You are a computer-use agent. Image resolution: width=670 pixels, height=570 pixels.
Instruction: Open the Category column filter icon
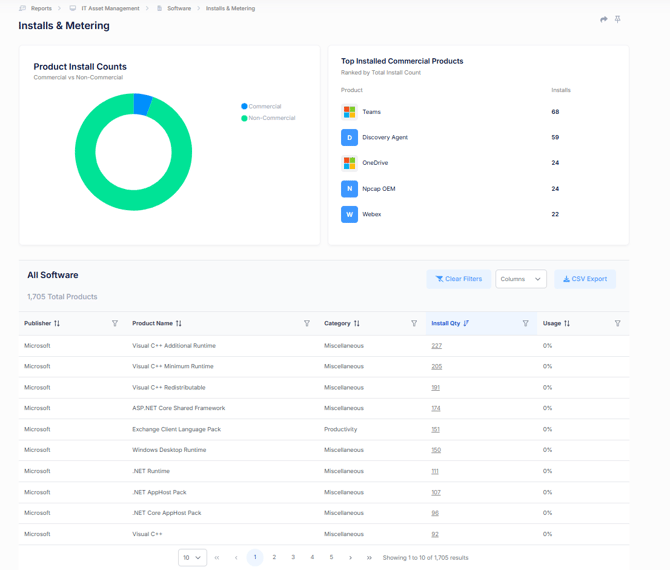[414, 324]
